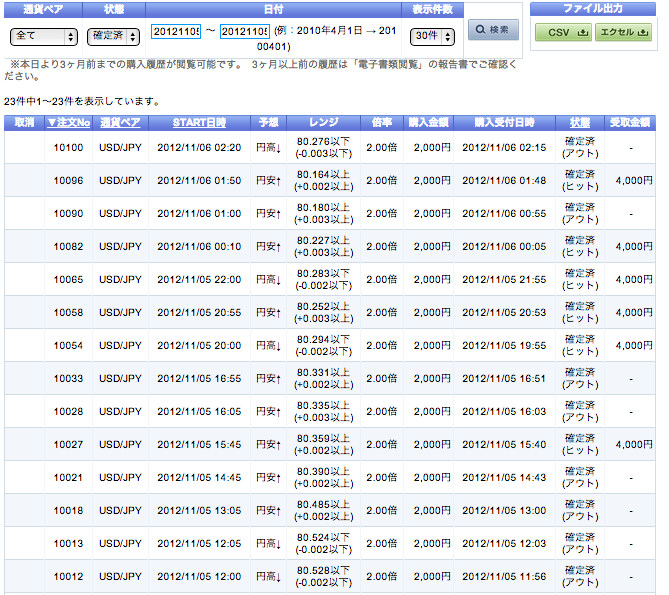Click range cell 80.164以上
Viewport: 669px width, 595px height.
point(323,181)
